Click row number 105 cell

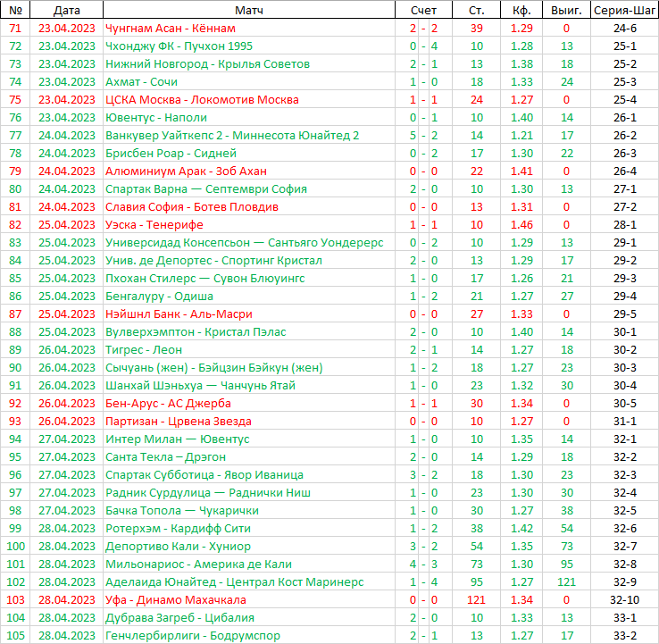(15, 635)
